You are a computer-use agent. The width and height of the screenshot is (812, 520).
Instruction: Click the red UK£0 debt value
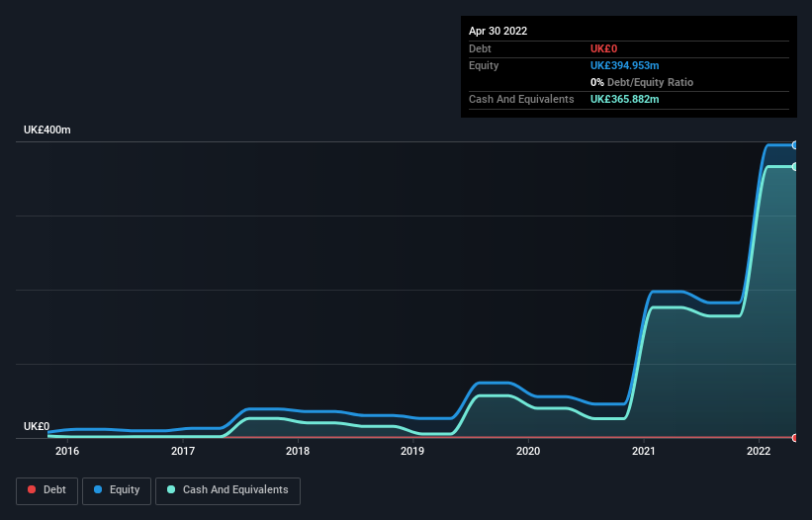point(604,48)
